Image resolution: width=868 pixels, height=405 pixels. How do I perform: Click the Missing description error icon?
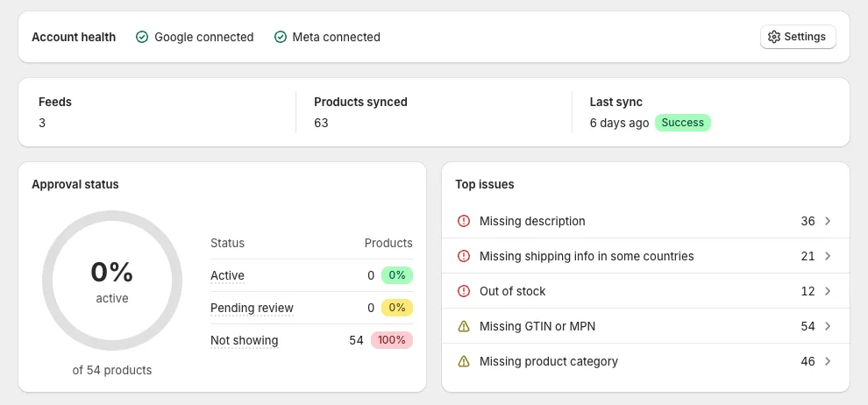pos(464,221)
